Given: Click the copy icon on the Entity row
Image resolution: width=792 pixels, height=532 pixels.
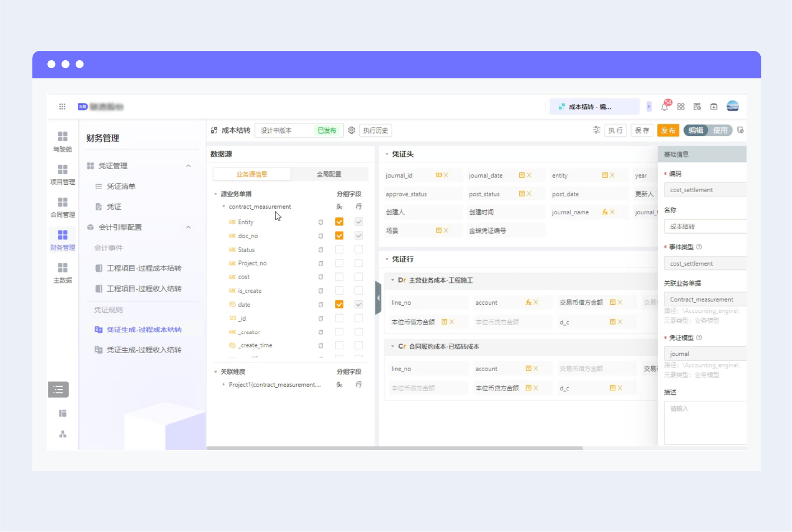Looking at the screenshot, I should (x=320, y=222).
